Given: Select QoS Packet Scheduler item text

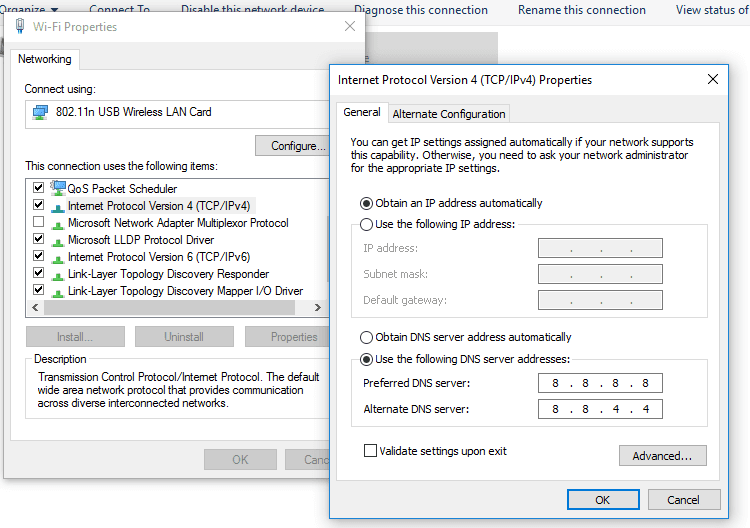Looking at the screenshot, I should 122,189.
